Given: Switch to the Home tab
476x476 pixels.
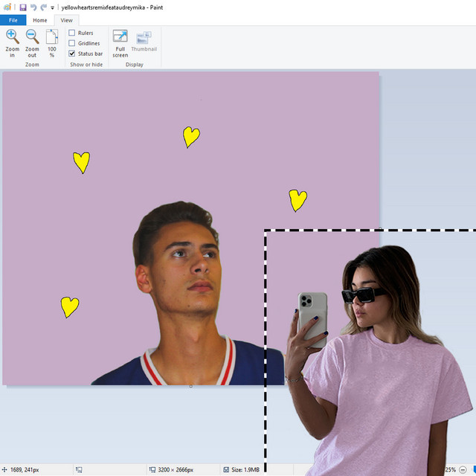Looking at the screenshot, I should 39,20.
